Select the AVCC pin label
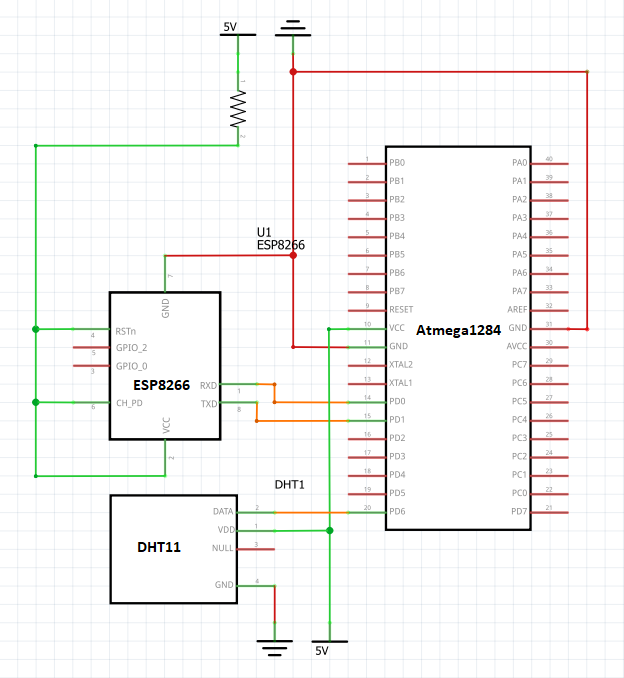The width and height of the screenshot is (624, 678). point(517,346)
